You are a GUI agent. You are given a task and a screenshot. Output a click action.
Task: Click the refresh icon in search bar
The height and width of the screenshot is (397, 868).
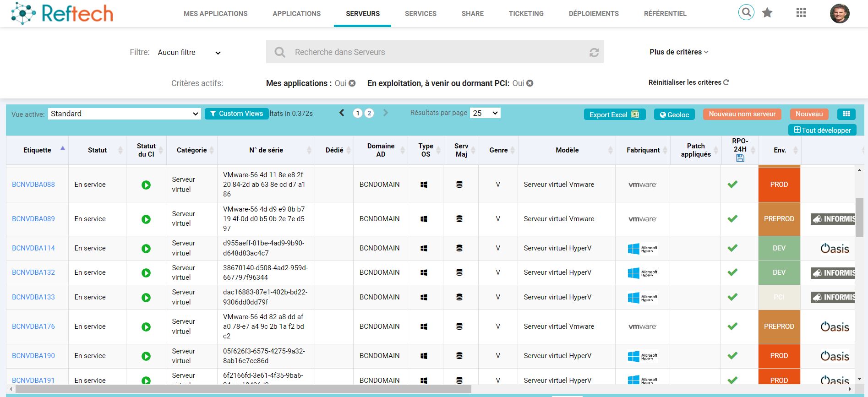pyautogui.click(x=594, y=53)
